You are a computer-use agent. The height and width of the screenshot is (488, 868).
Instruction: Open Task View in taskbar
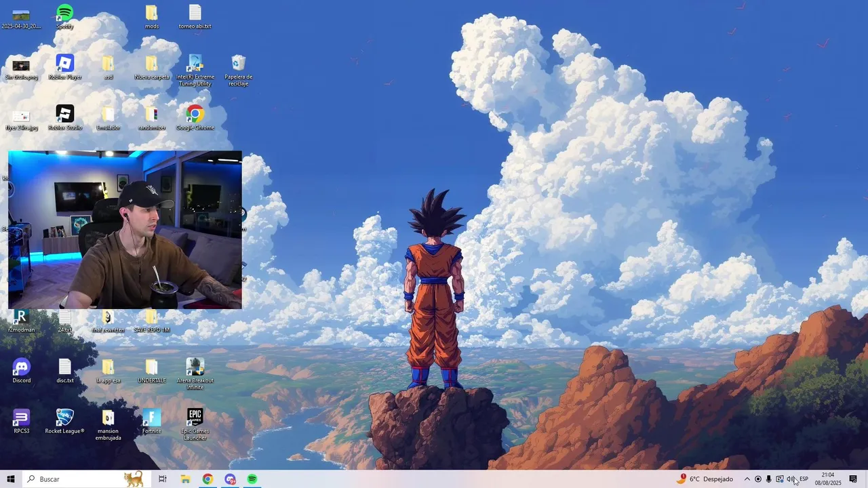click(163, 479)
